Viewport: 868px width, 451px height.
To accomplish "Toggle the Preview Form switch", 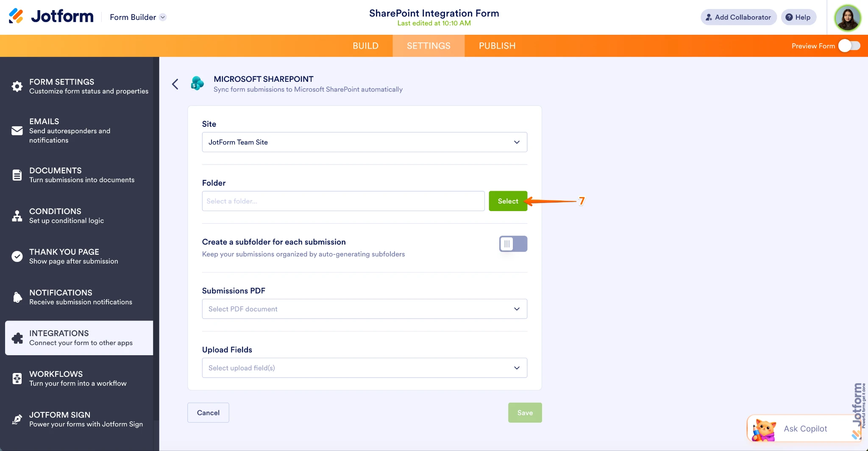I will [849, 46].
